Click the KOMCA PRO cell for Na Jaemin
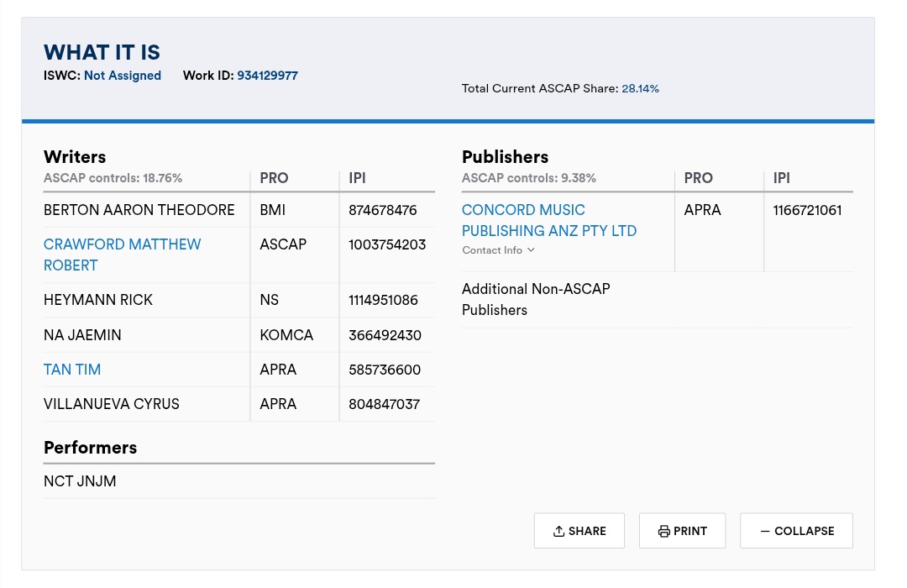Viewport: 907px width, 588px height. (286, 335)
